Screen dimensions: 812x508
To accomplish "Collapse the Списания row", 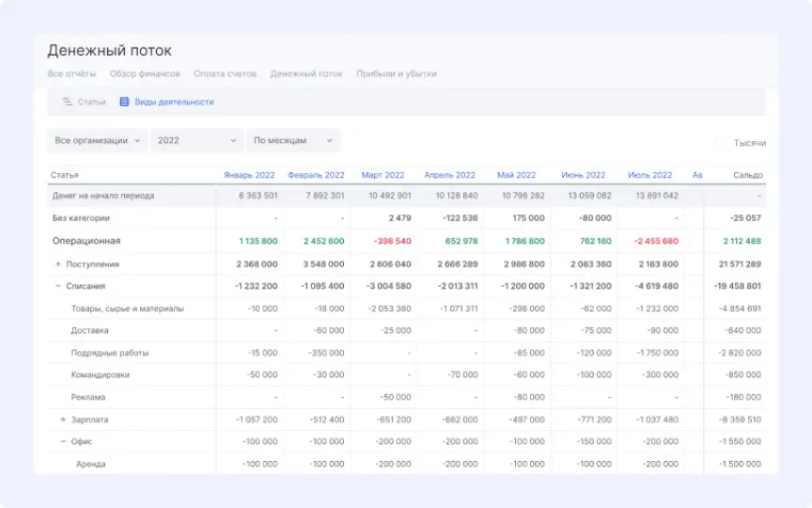I will (58, 286).
